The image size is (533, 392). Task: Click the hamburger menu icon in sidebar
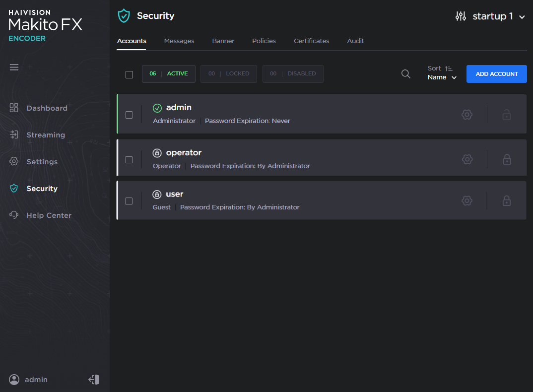pyautogui.click(x=14, y=67)
